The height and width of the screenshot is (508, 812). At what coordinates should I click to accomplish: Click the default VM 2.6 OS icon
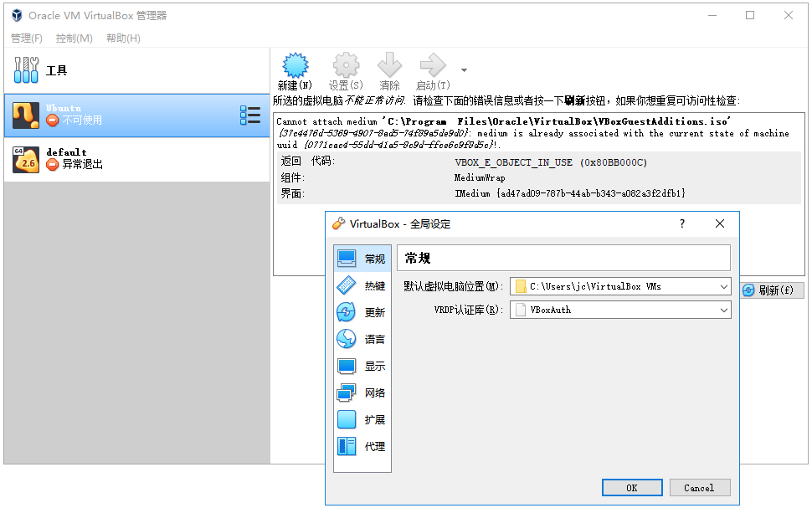coord(26,160)
